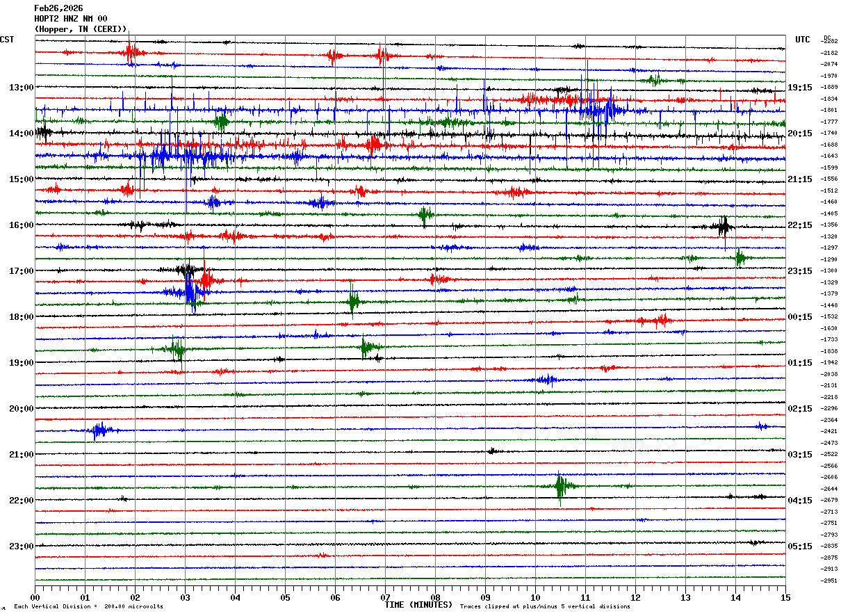Click the '18:00' CST time label
This screenshot has width=841, height=616.
click(21, 317)
